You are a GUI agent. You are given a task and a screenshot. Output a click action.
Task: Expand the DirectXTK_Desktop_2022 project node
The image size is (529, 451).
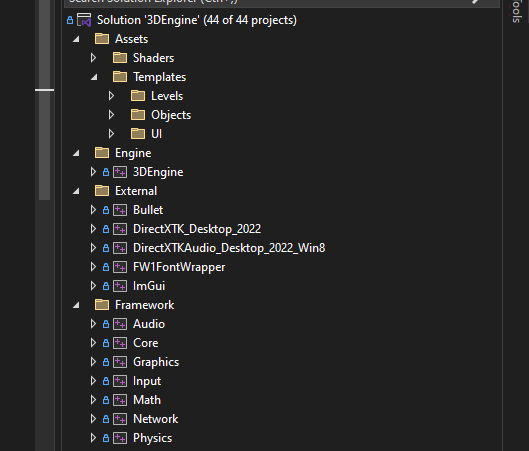[x=93, y=229]
